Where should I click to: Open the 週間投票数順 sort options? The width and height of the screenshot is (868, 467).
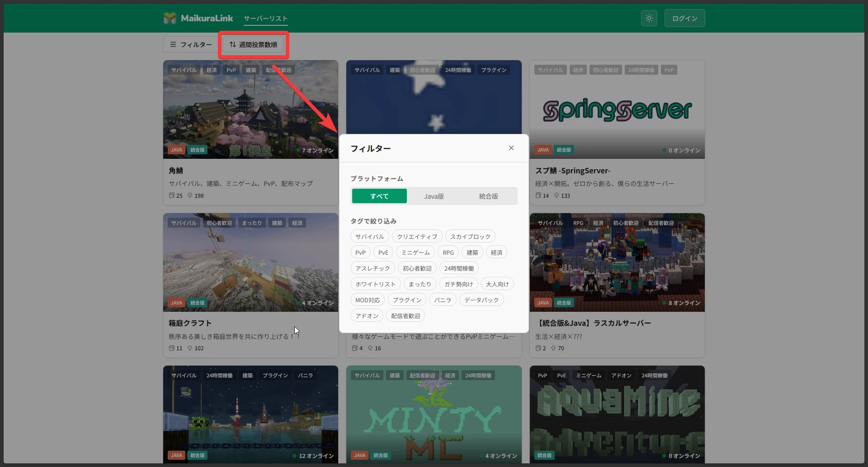(x=254, y=44)
